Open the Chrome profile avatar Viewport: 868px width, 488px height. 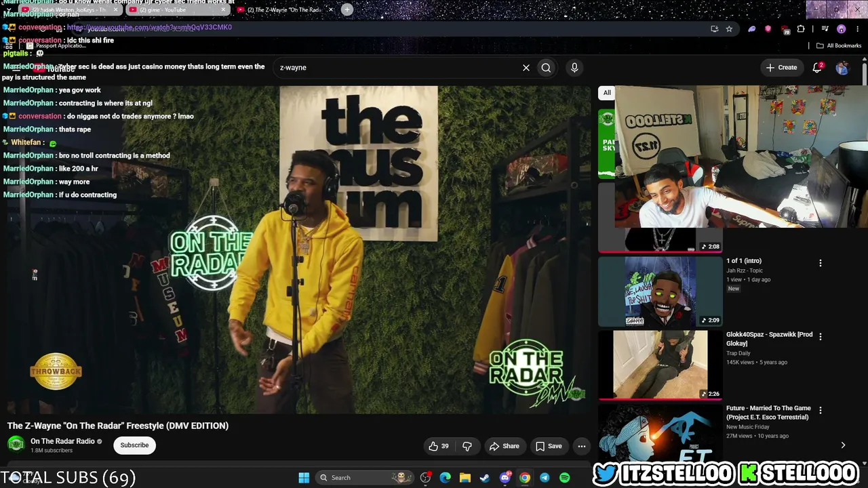[x=842, y=29]
